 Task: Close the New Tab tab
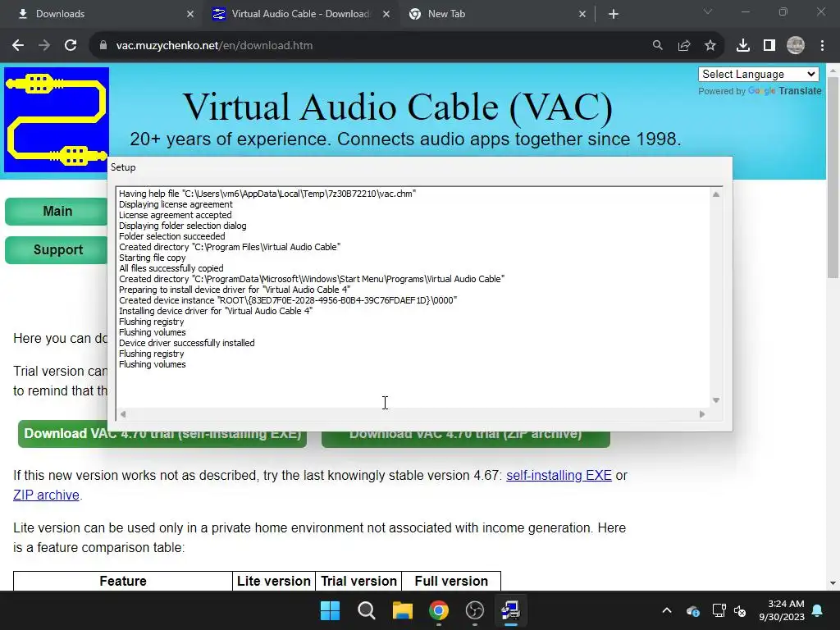(x=582, y=14)
